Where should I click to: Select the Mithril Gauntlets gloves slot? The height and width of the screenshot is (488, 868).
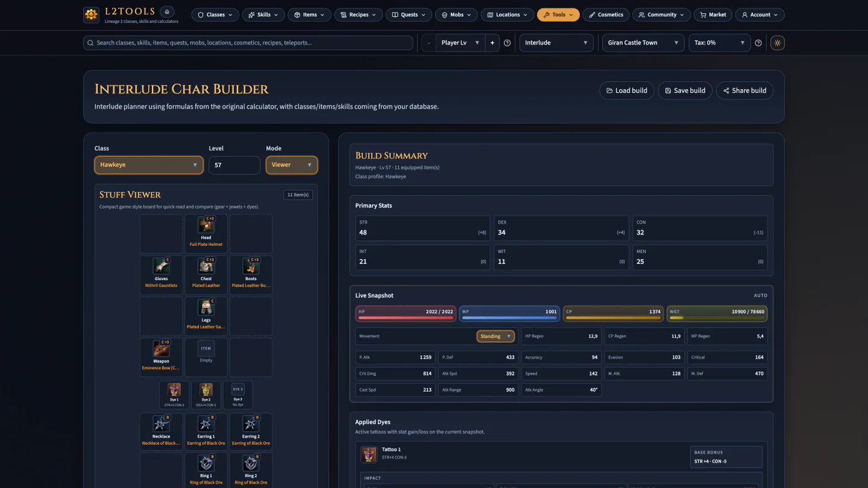tap(162, 275)
